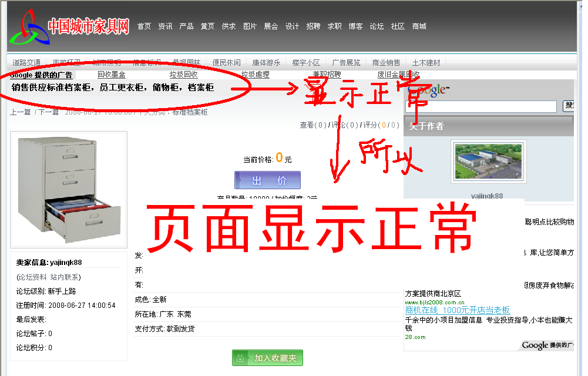The image size is (588, 376).
Task: Open the 商城 nav item
Action: 419,26
